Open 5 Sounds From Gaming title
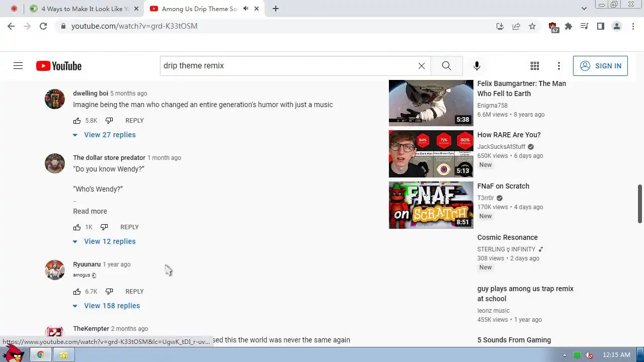The image size is (644, 362). (514, 340)
